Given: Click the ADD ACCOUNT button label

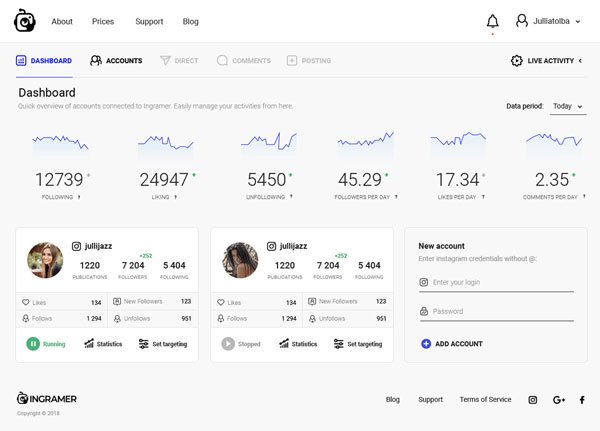Looking at the screenshot, I should [459, 344].
